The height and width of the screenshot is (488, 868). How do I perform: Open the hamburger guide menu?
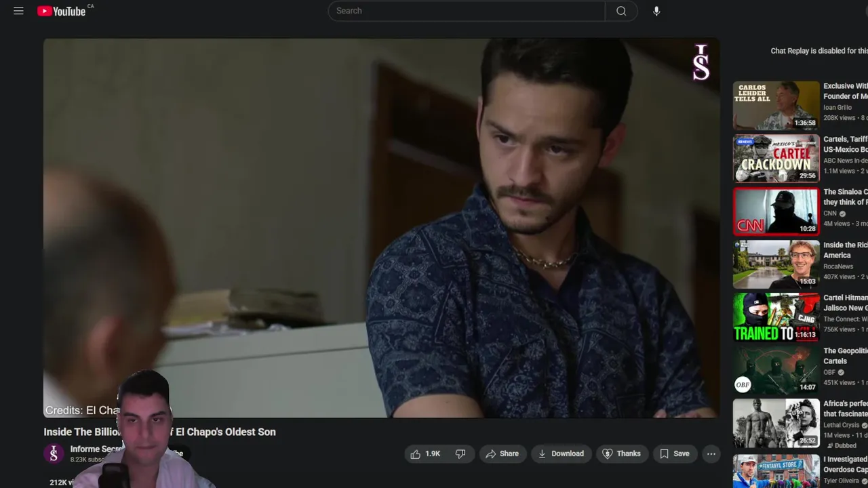pyautogui.click(x=18, y=11)
